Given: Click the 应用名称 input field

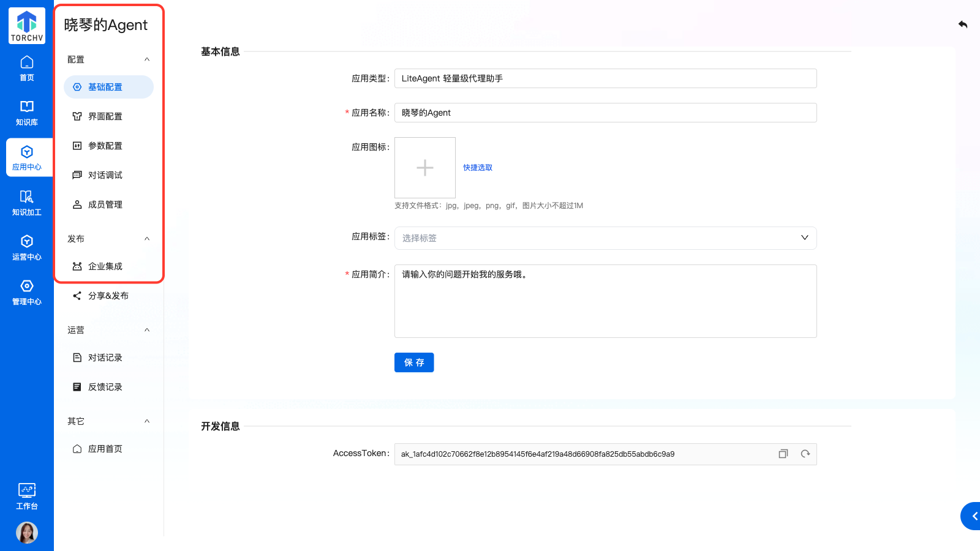Looking at the screenshot, I should 605,113.
